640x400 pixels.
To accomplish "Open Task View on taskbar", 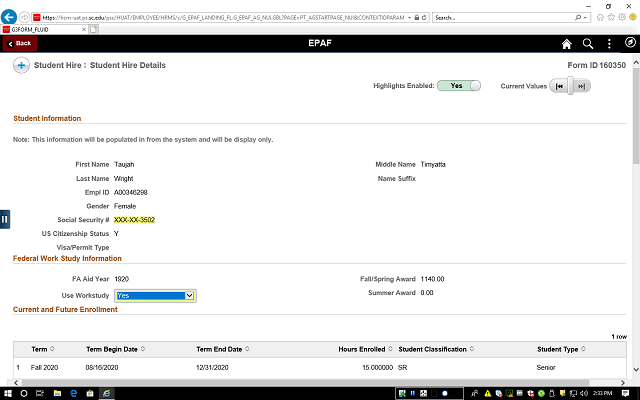I will point(40,393).
